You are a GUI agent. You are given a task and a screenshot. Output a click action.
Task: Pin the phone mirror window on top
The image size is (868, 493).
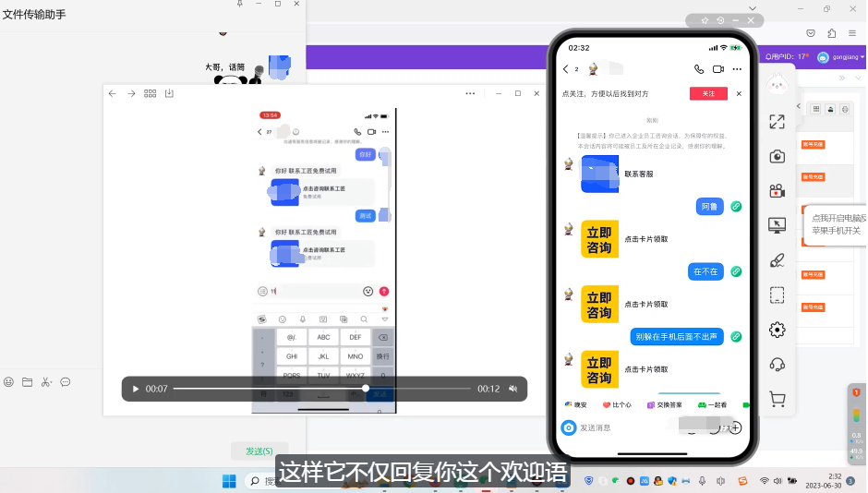click(x=705, y=20)
